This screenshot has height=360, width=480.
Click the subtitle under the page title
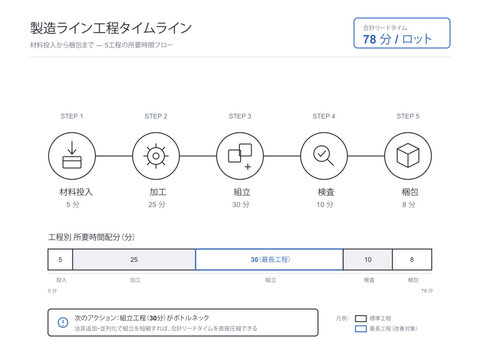pos(102,45)
